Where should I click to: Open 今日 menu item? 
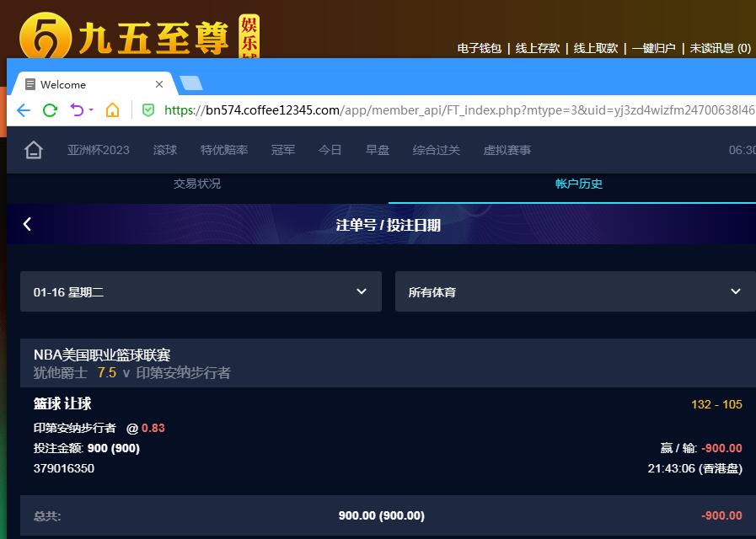(x=330, y=150)
